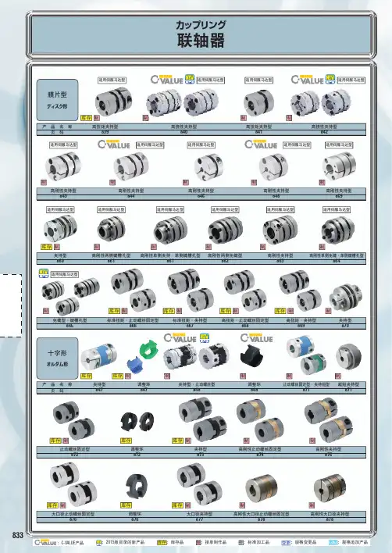Click the 大口径夹持型 label for page 877
392x553 pixels.
click(x=200, y=514)
